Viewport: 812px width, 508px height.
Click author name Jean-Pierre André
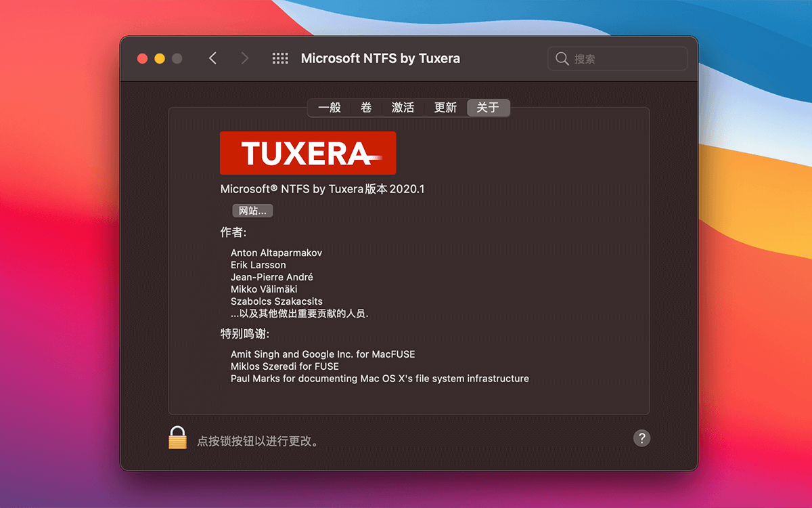point(271,277)
